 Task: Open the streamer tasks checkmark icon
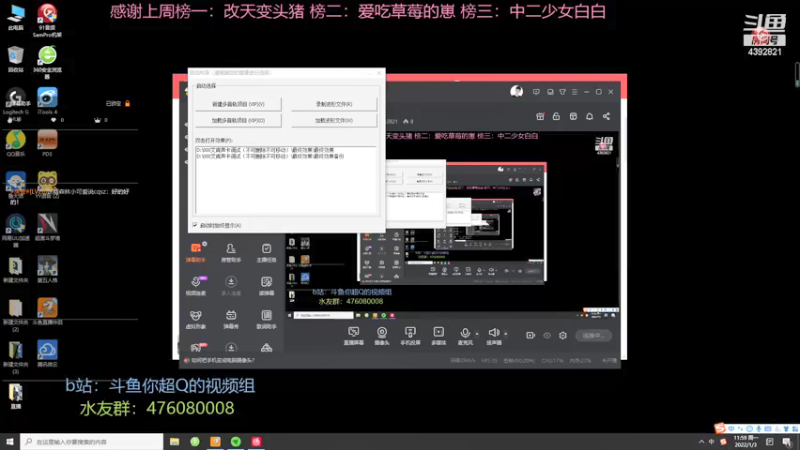coord(266,252)
